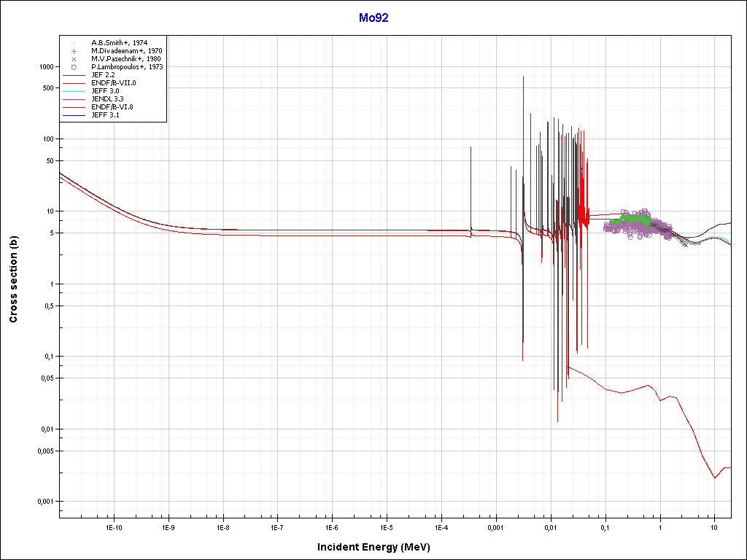Screen dimensions: 747x560
Task: Click the 1E-6 tick label on x-axis
Action: click(332, 526)
